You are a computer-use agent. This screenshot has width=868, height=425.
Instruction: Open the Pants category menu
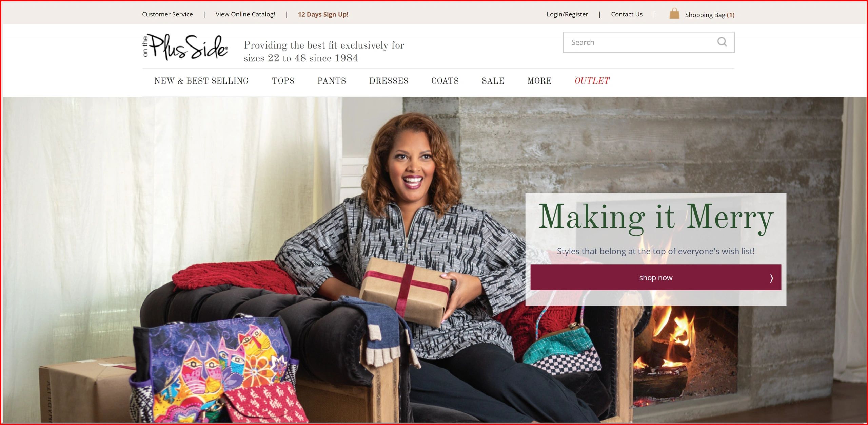click(x=332, y=81)
